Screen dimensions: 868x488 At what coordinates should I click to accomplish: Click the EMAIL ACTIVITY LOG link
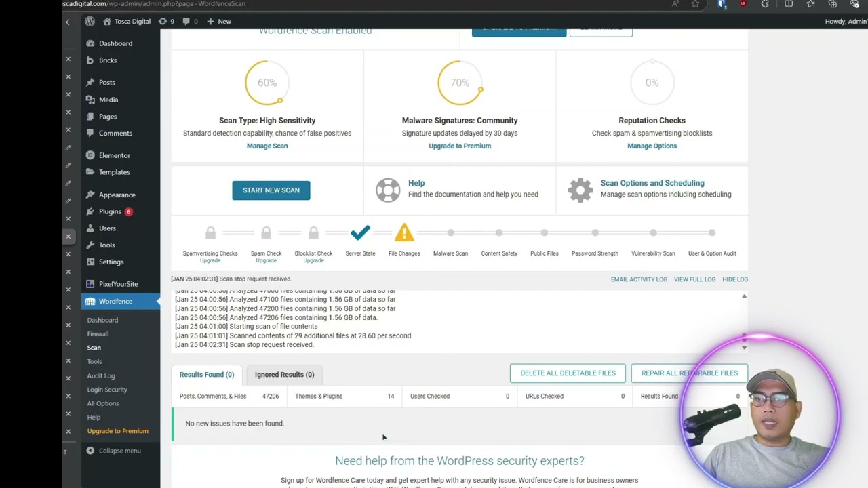[639, 279]
